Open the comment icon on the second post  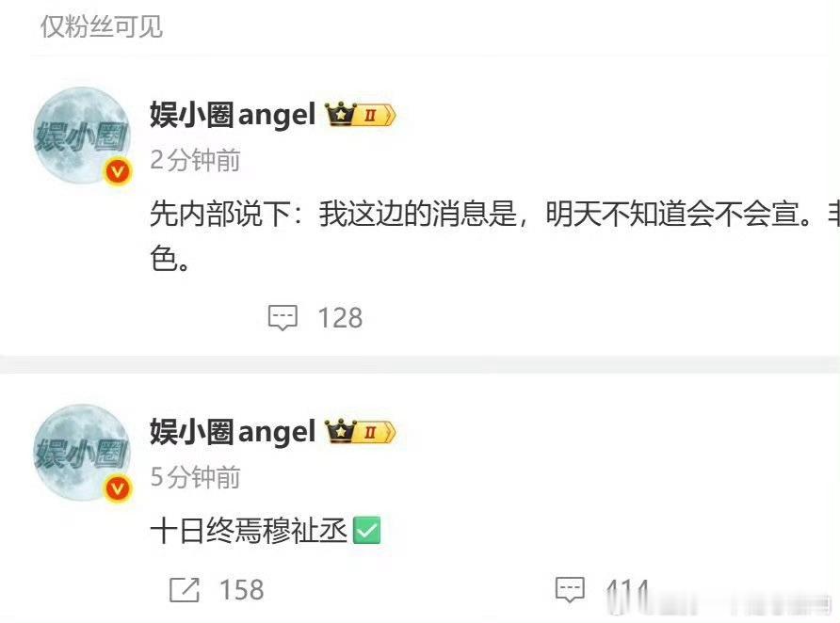click(570, 590)
